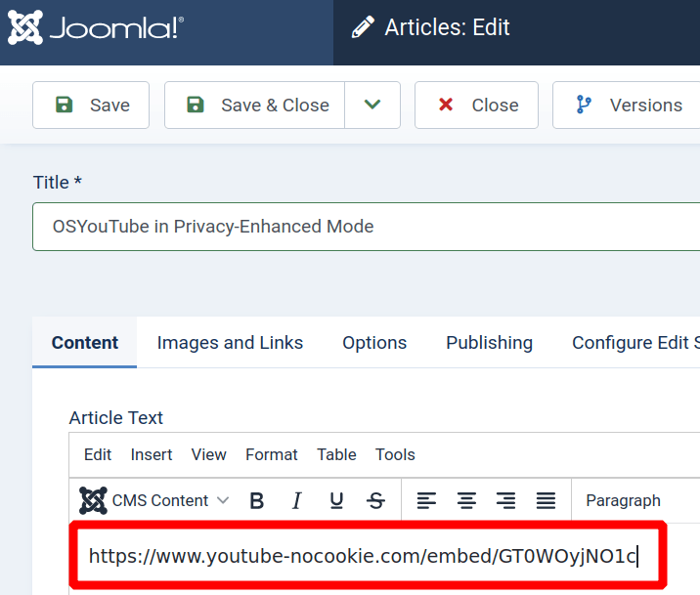Open the Images and Links tab
This screenshot has height=595, width=700.
230,343
